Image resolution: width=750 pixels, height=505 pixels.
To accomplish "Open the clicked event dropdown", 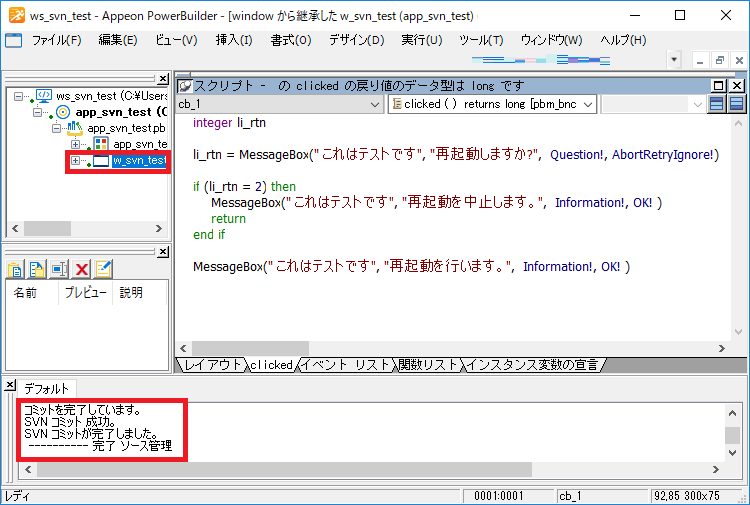I will [x=588, y=104].
